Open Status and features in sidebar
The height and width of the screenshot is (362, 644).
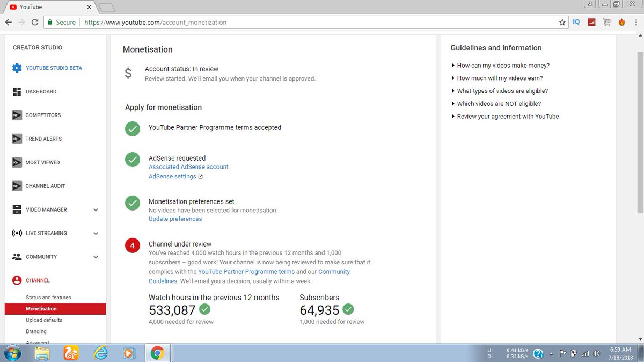tap(48, 298)
